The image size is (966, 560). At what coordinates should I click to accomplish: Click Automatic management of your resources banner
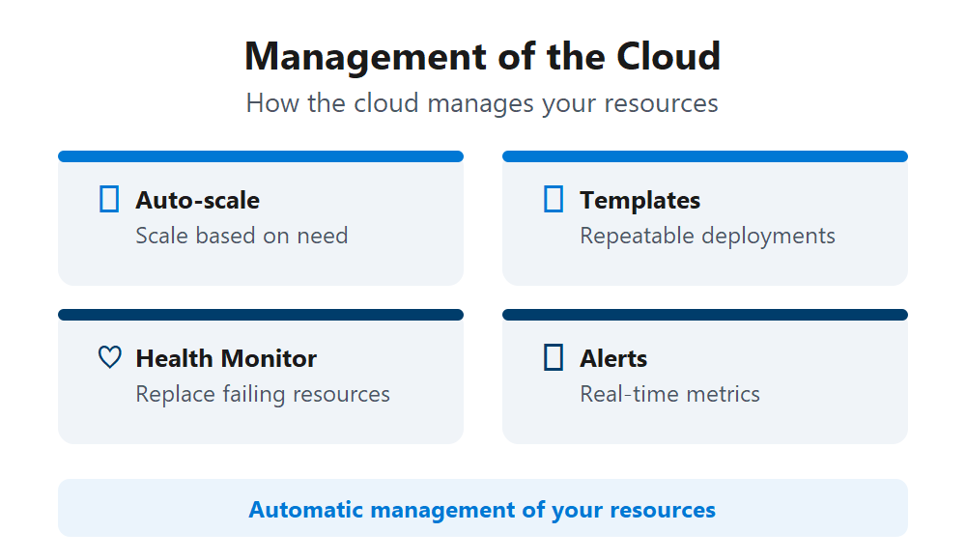pyautogui.click(x=483, y=508)
